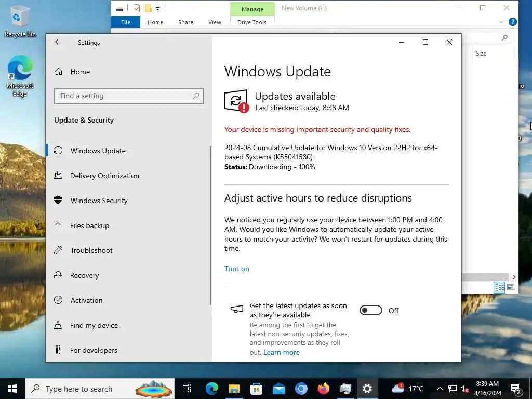Open Activation settings
This screenshot has height=399, width=532.
coord(86,300)
